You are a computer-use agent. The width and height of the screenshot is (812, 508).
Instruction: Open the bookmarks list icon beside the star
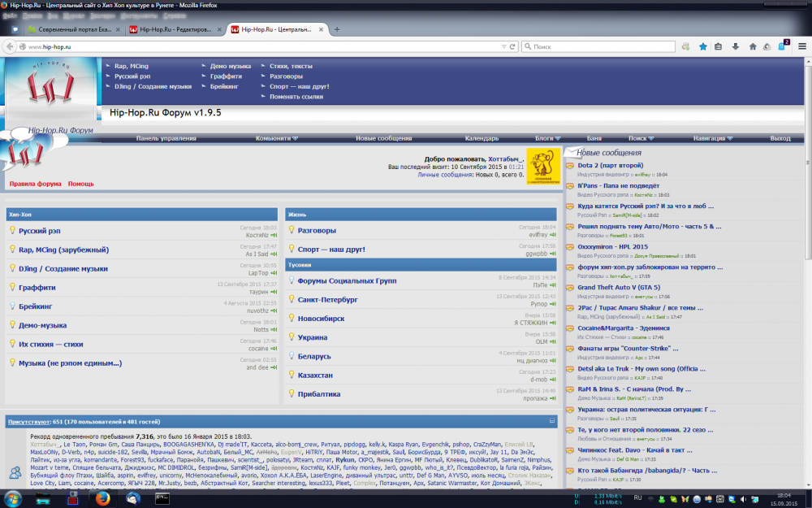click(x=718, y=46)
